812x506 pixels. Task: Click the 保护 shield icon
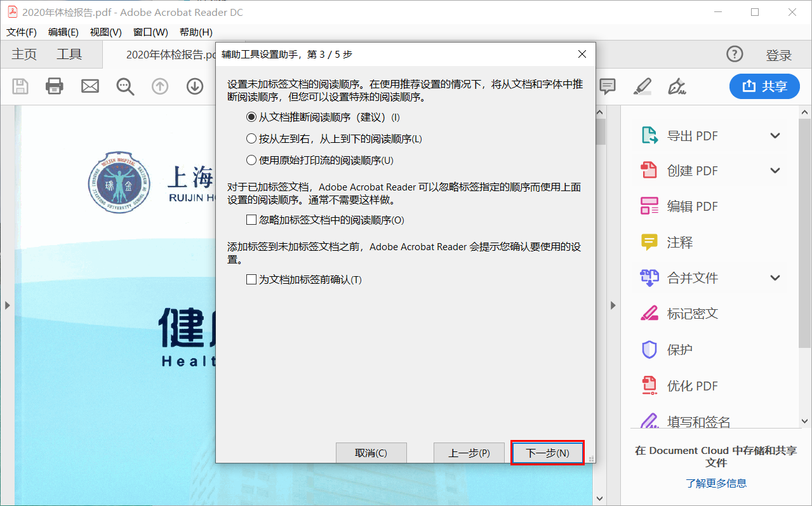[x=649, y=349]
